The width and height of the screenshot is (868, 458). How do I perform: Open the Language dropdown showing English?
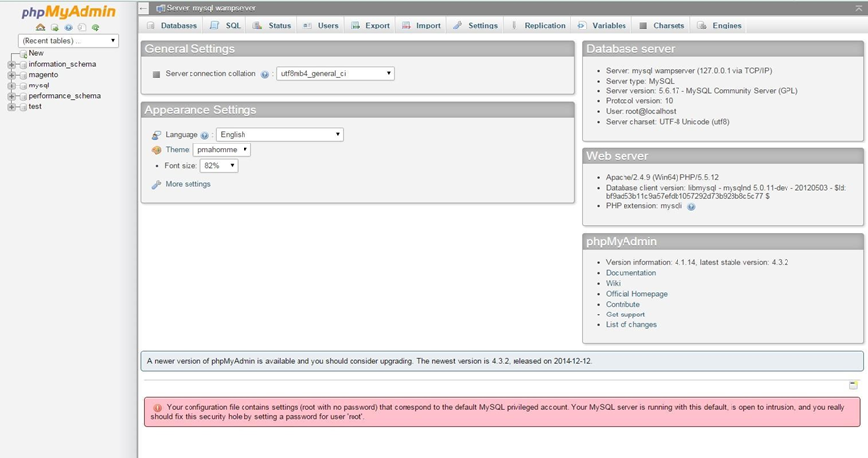pos(279,135)
